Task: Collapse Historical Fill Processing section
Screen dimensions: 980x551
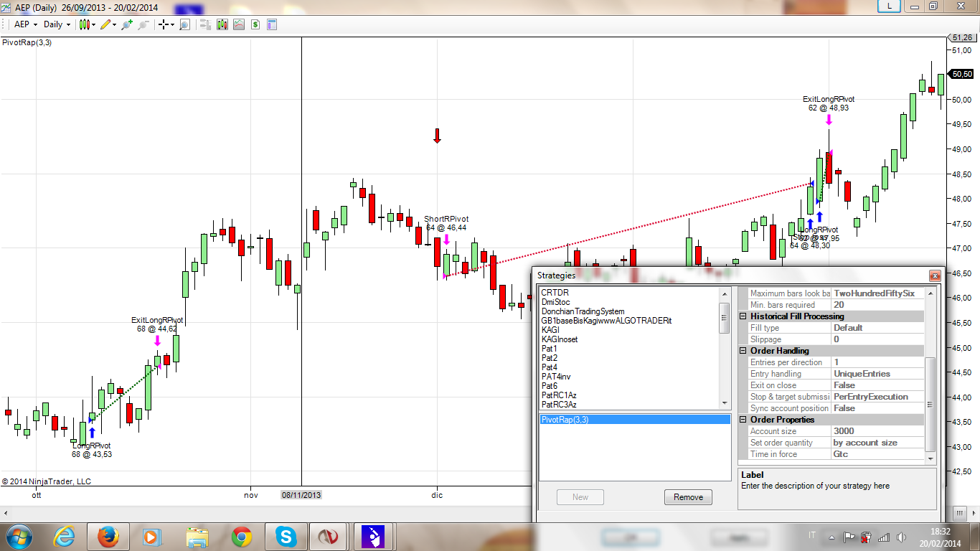Action: click(x=743, y=316)
